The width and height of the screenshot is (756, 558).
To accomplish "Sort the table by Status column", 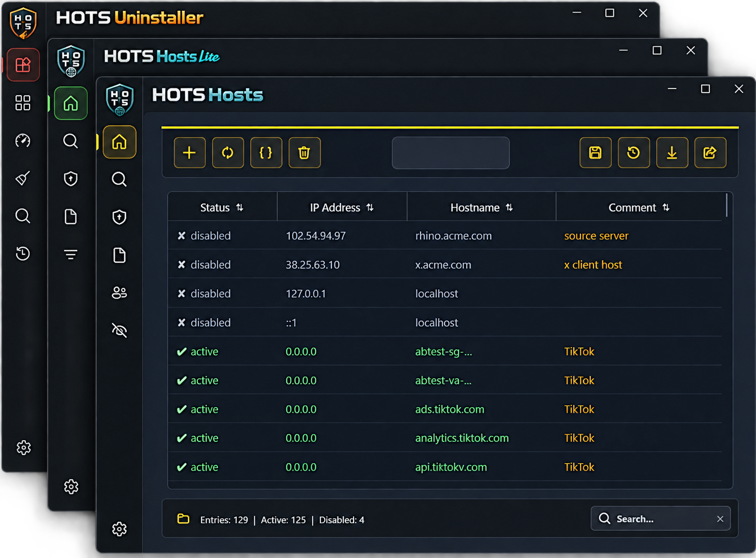I will tap(222, 208).
